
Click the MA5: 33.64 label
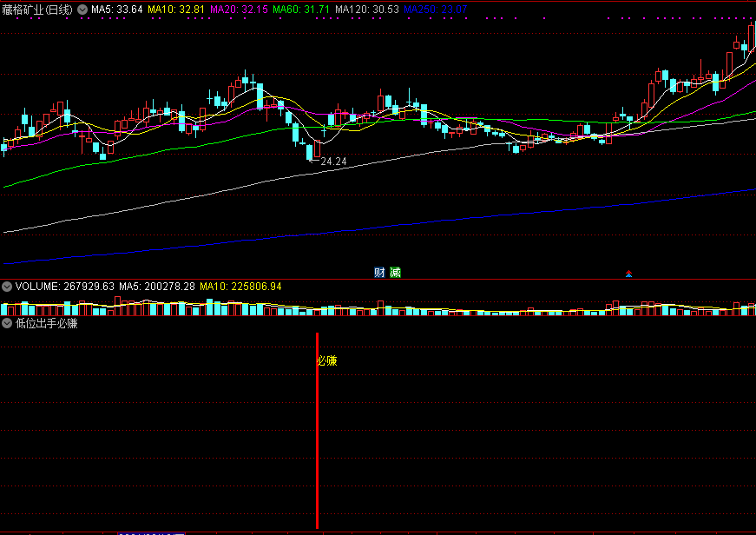pos(117,10)
